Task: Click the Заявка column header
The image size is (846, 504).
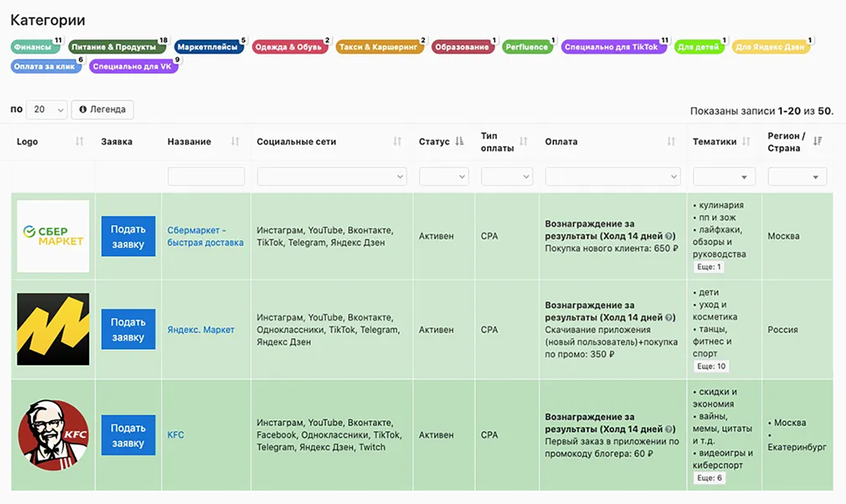Action: pos(117,142)
